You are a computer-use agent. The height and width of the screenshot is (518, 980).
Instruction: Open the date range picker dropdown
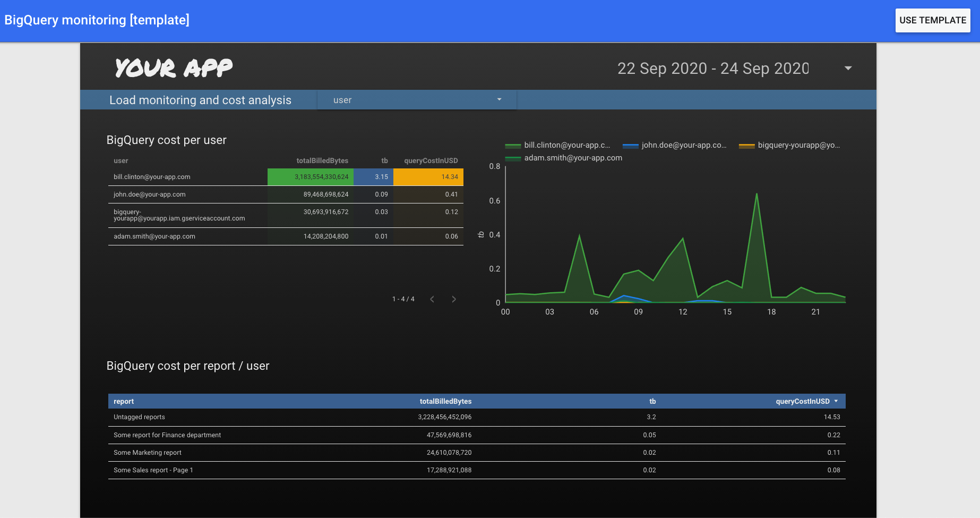pyautogui.click(x=714, y=68)
